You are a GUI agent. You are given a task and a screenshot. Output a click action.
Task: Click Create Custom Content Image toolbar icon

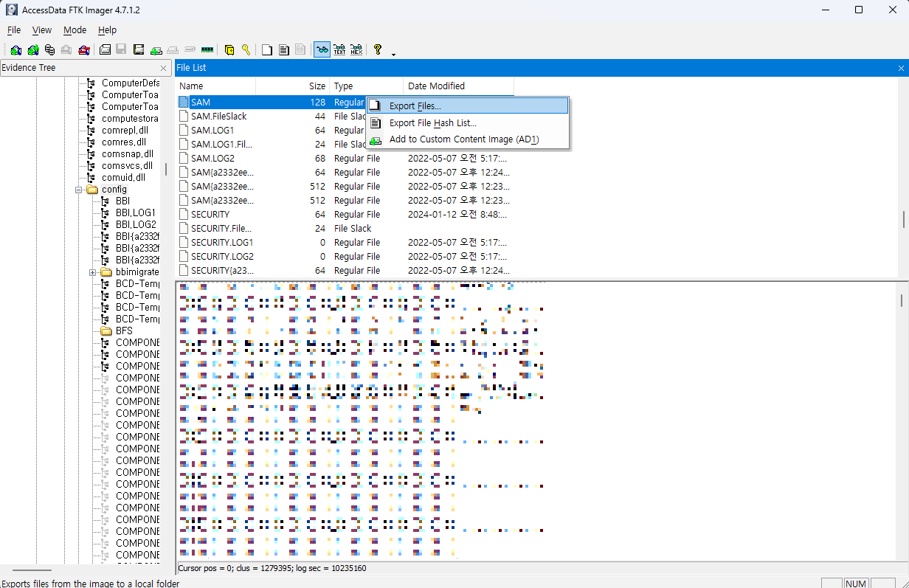click(x=173, y=49)
